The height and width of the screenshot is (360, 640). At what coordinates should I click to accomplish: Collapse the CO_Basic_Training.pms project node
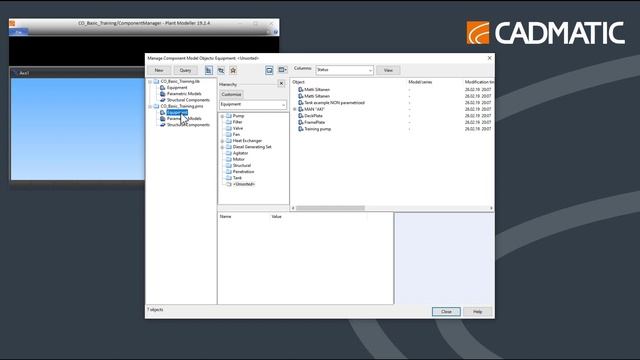coord(150,106)
